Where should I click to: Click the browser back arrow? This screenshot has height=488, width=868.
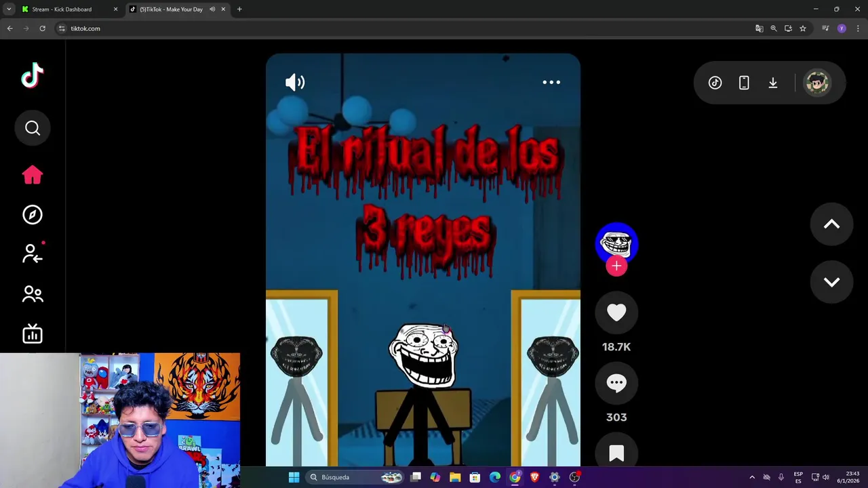(x=9, y=28)
